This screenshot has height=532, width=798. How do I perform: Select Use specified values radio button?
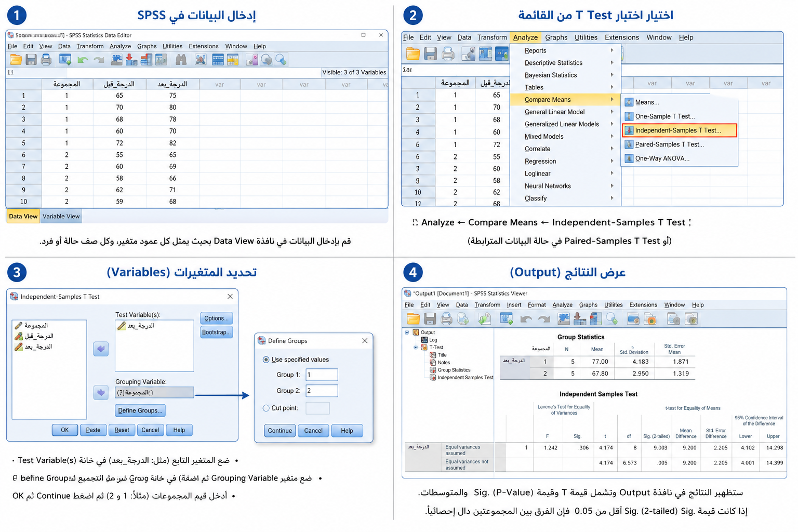266,360
